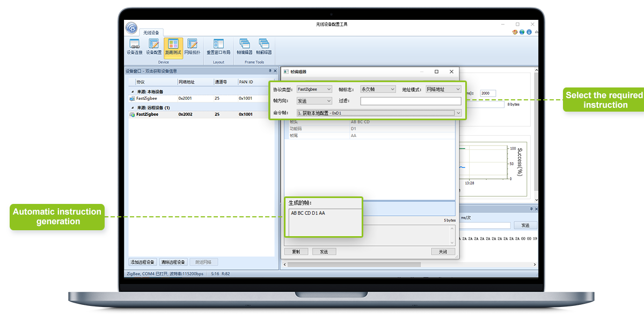Screen dimensions: 644x322
Task: Open 网络拓扑 network topology tool
Action: [192, 47]
